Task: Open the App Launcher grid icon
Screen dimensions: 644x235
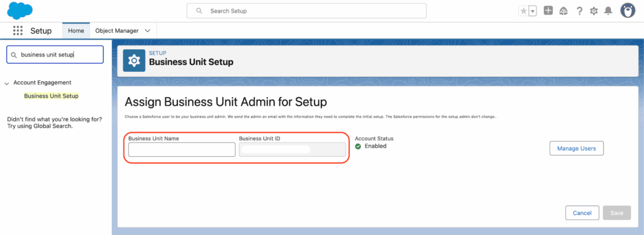Action: pos(18,30)
